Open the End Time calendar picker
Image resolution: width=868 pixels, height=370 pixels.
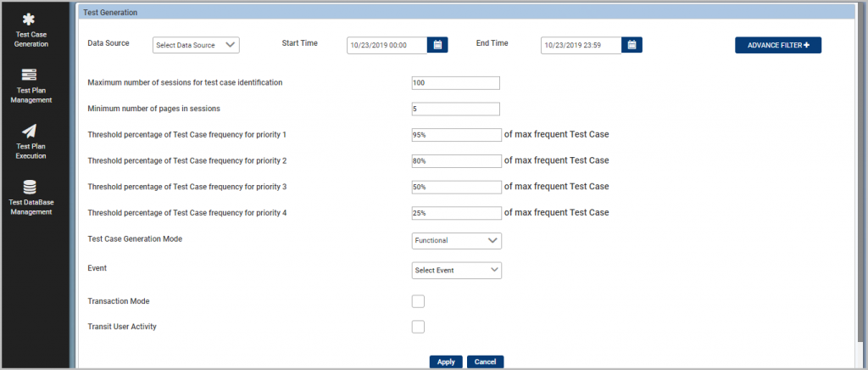click(632, 46)
